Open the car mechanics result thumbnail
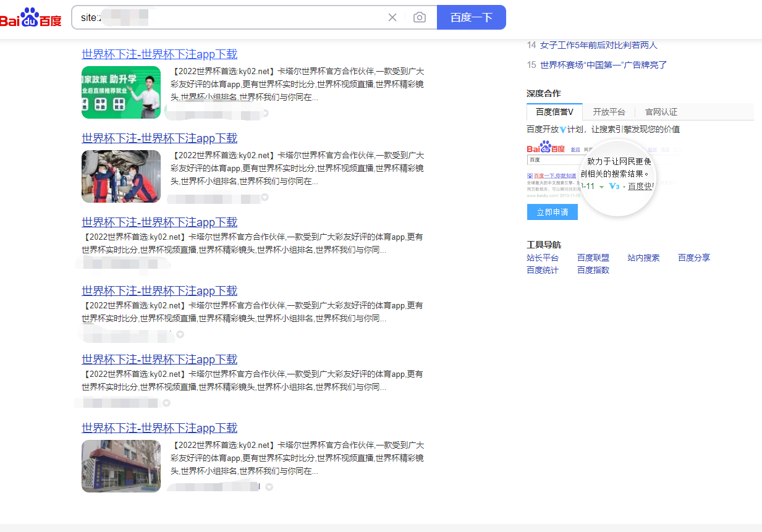This screenshot has width=762, height=532. click(x=121, y=176)
